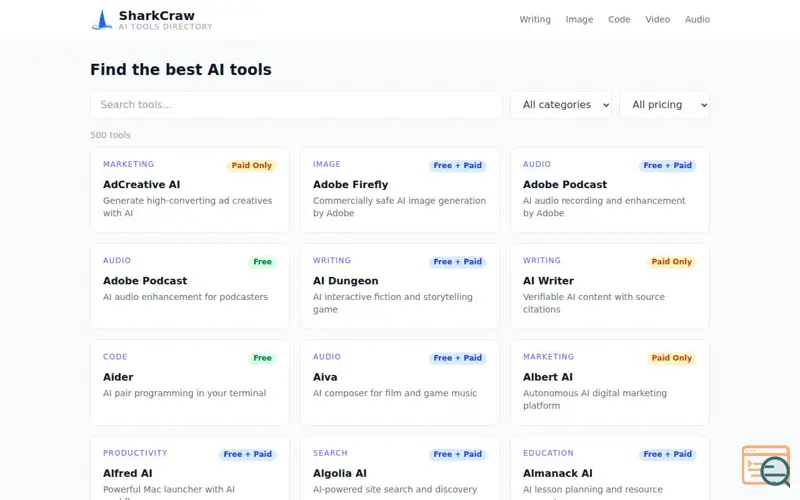This screenshot has width=800, height=500.
Task: Click the SEARCH label on Algolia AI card
Action: coord(330,453)
